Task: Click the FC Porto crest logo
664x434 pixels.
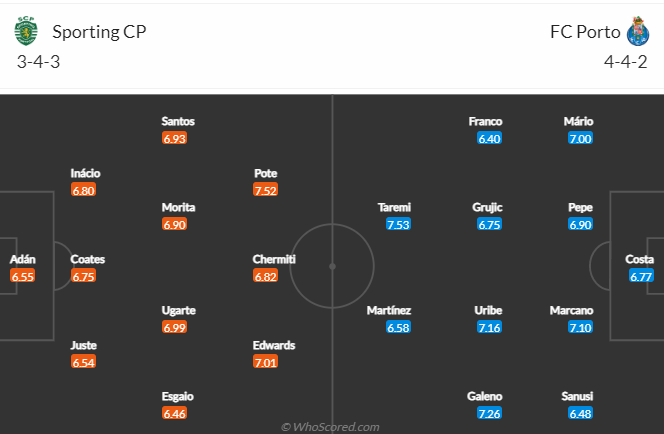Action: click(x=638, y=31)
